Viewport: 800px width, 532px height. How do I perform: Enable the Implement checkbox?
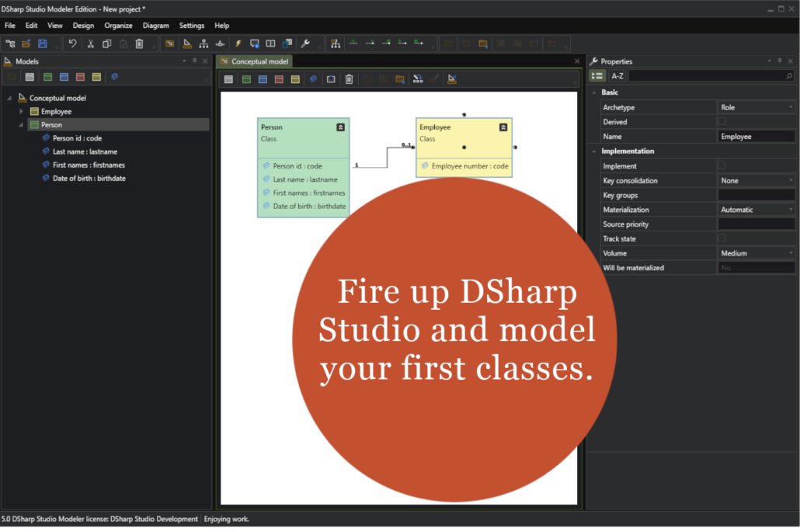(x=721, y=165)
